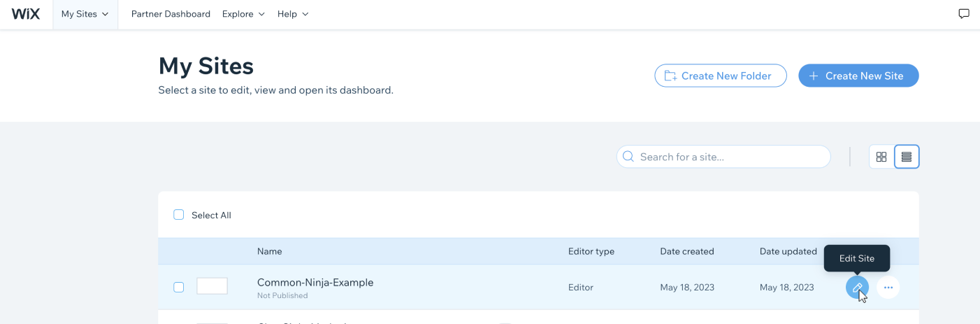This screenshot has height=324, width=980.
Task: Click the Search for a site field
Action: click(x=723, y=157)
